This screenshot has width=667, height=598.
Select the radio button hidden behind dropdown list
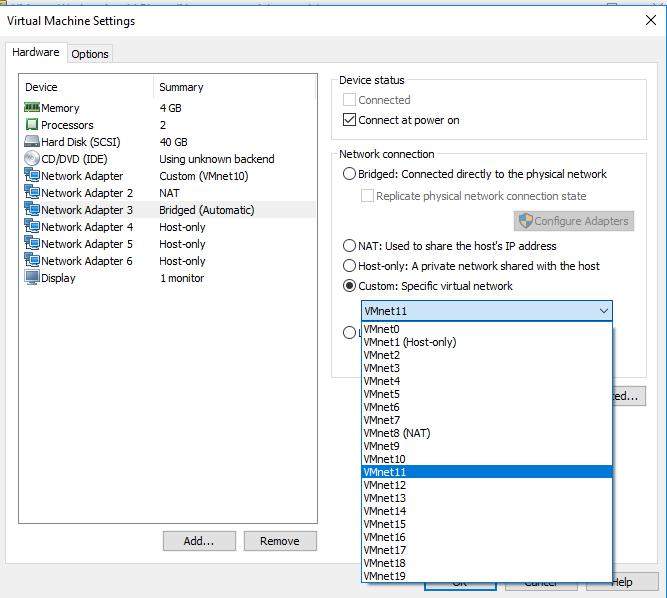349,332
